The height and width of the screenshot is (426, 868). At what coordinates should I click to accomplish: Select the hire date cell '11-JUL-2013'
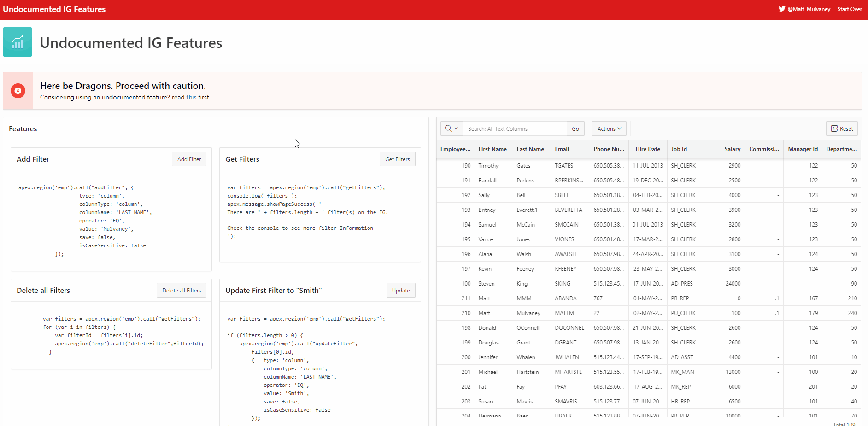click(x=648, y=166)
